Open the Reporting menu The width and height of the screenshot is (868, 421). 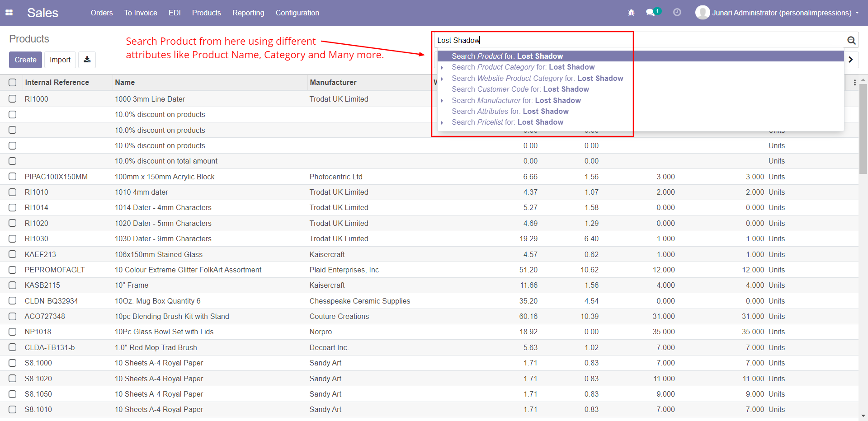click(x=248, y=13)
